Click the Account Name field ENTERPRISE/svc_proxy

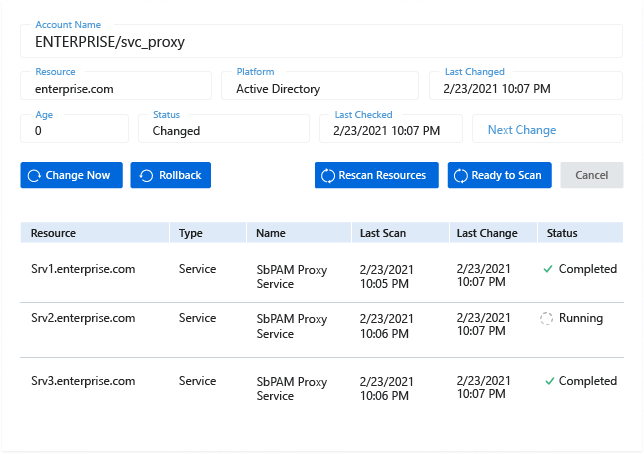(321, 41)
